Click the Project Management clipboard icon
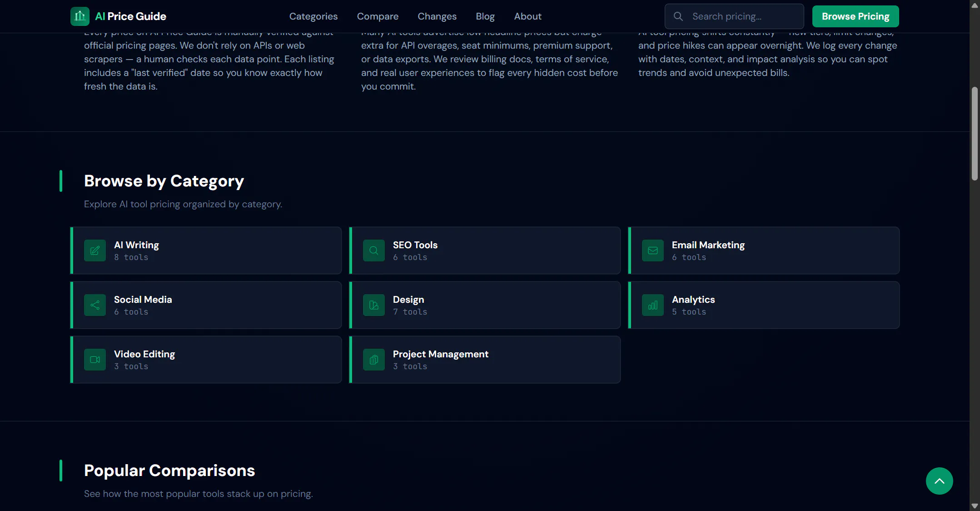The image size is (980, 511). click(x=374, y=360)
